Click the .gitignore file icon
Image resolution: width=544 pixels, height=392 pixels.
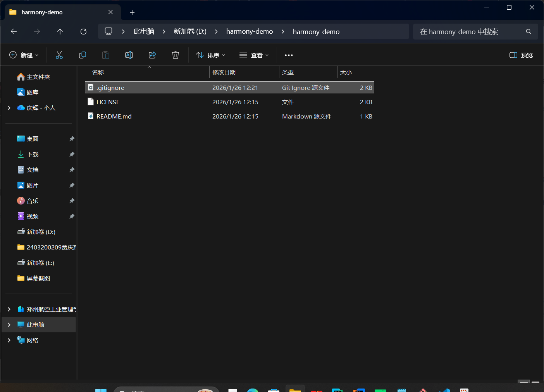click(x=91, y=88)
